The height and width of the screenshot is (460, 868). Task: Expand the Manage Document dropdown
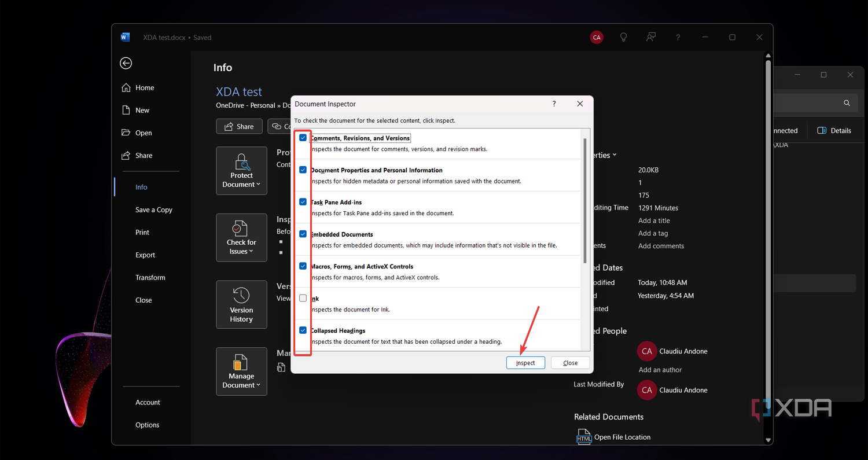tap(241, 371)
